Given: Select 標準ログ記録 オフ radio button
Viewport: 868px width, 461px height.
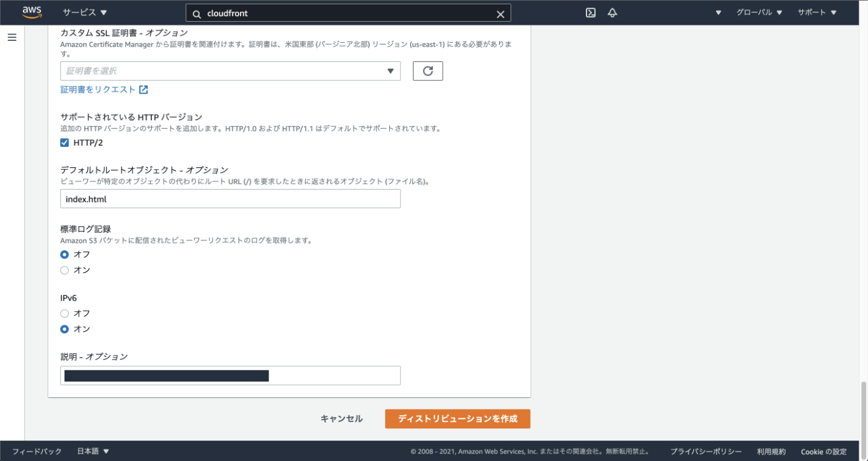Looking at the screenshot, I should coord(64,255).
